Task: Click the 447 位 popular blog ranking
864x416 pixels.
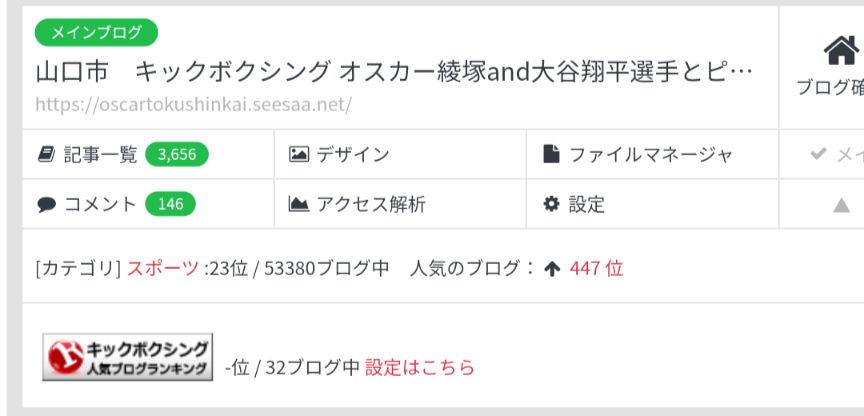Action: [596, 269]
